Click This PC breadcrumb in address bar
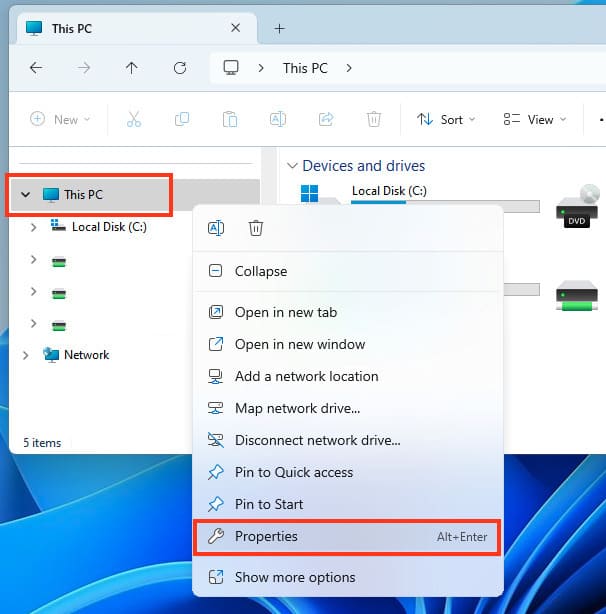This screenshot has width=606, height=614. [x=305, y=68]
